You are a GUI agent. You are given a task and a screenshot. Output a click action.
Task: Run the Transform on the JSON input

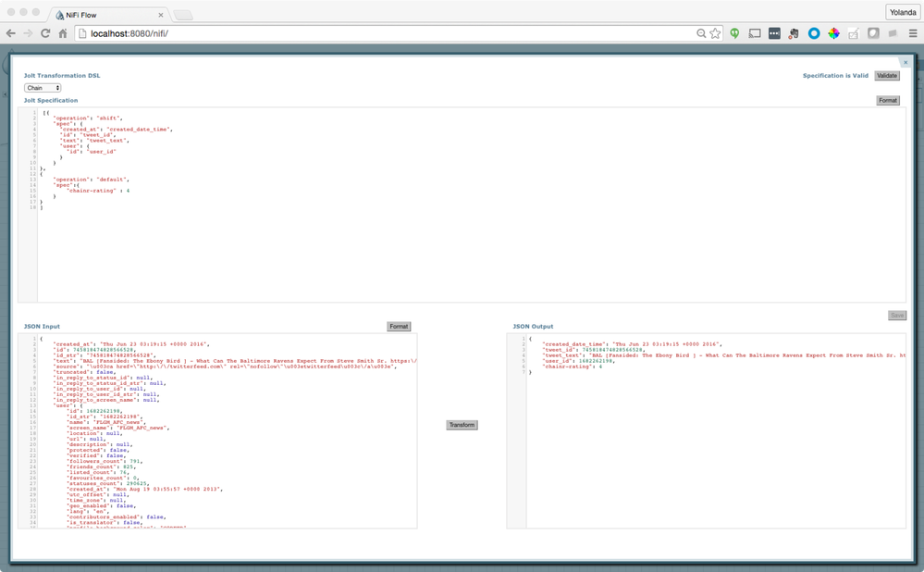pyautogui.click(x=461, y=424)
